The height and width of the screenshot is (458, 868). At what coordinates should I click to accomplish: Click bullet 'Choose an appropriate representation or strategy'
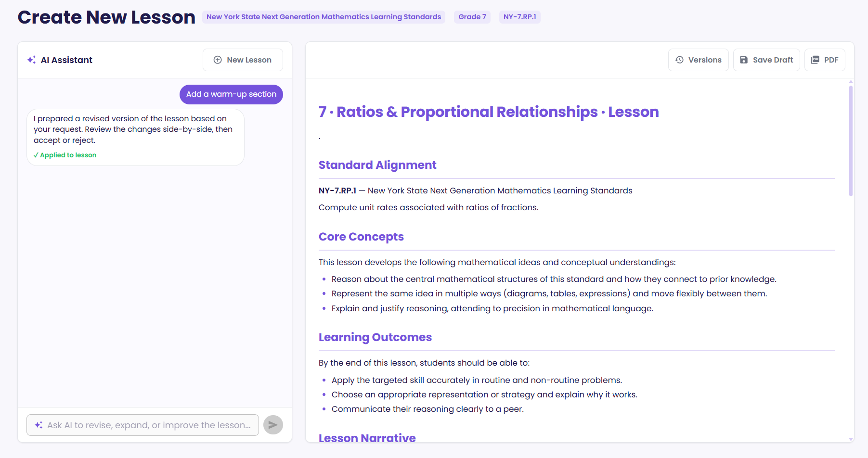(x=484, y=394)
